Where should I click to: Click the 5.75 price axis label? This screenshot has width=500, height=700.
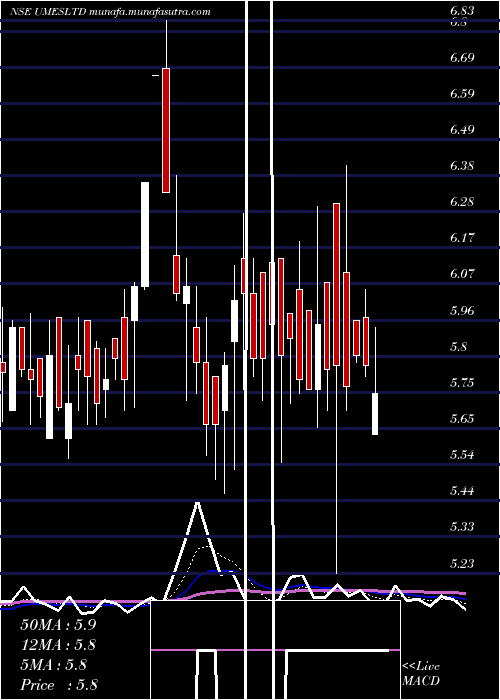tap(462, 383)
